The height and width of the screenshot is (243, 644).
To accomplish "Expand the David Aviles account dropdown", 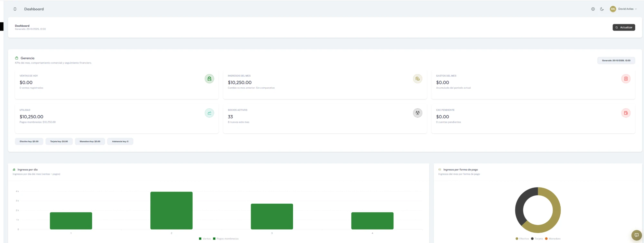I will click(x=627, y=9).
